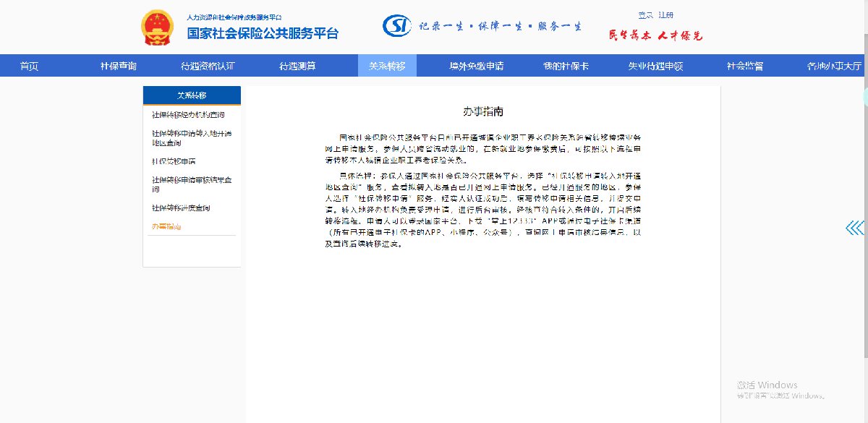This screenshot has width=868, height=423.
Task: Open the 待遇测算 navigation tab
Action: (297, 66)
